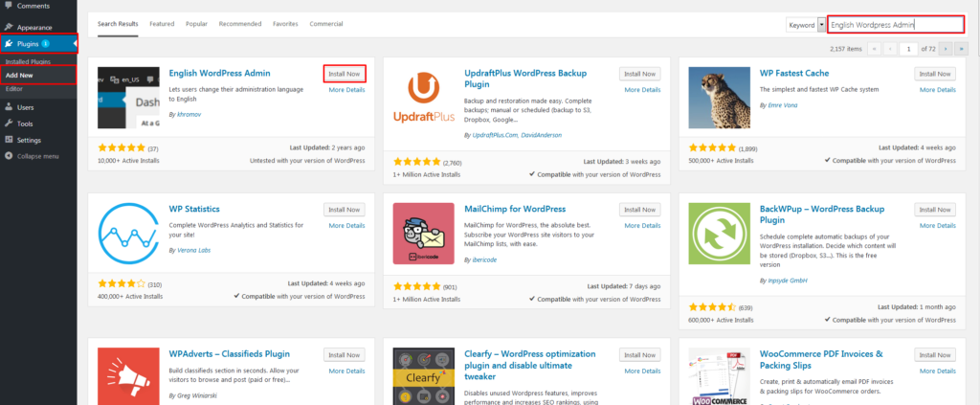The width and height of the screenshot is (980, 405).
Task: Open the MailChimp for WordPress title link
Action: tap(515, 209)
